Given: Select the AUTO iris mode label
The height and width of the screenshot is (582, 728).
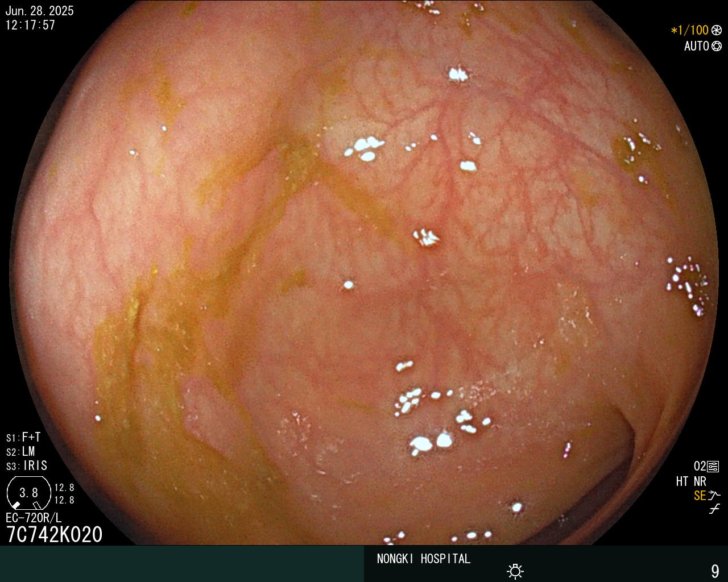Looking at the screenshot, I should (697, 46).
